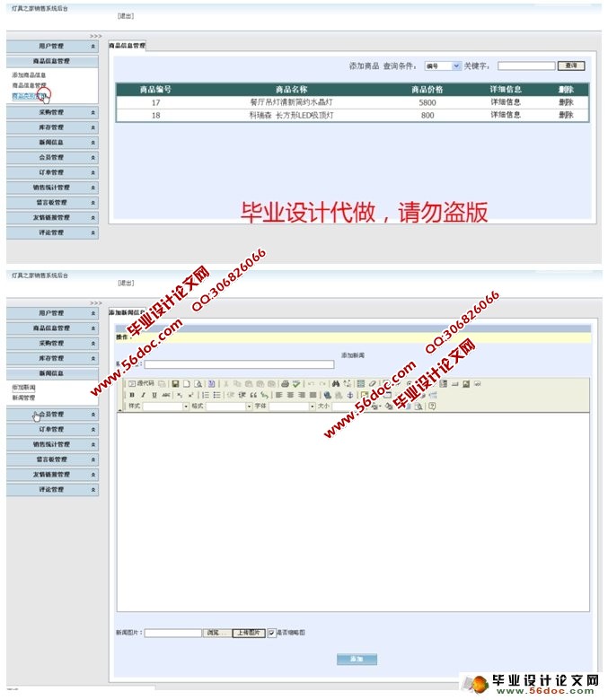608x700 pixels.
Task: Click the 查询 search button
Action: (571, 66)
